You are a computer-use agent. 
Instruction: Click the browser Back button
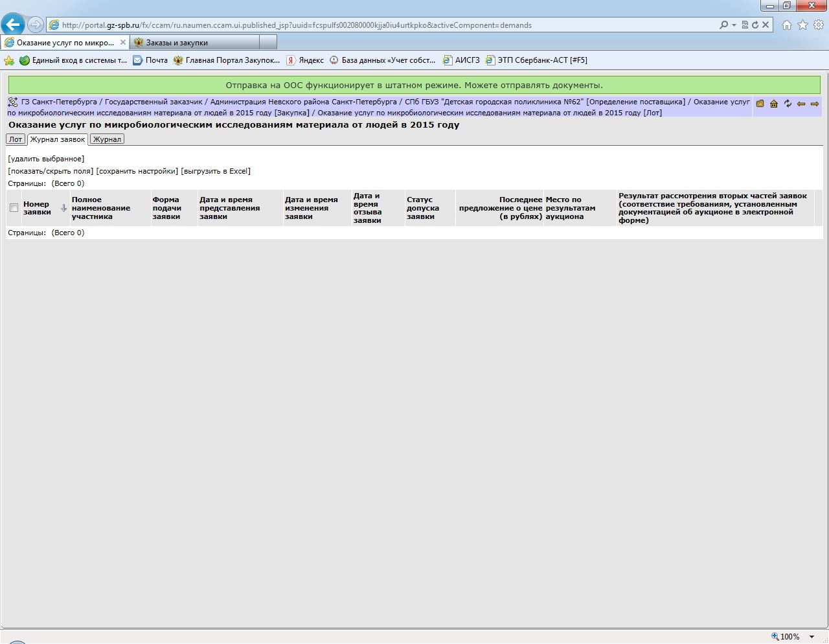(12, 25)
